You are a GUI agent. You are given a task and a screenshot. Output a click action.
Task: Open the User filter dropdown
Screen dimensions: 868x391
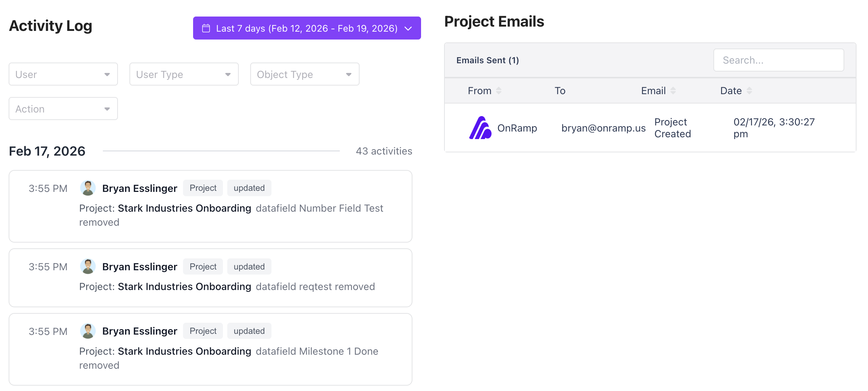tap(63, 74)
